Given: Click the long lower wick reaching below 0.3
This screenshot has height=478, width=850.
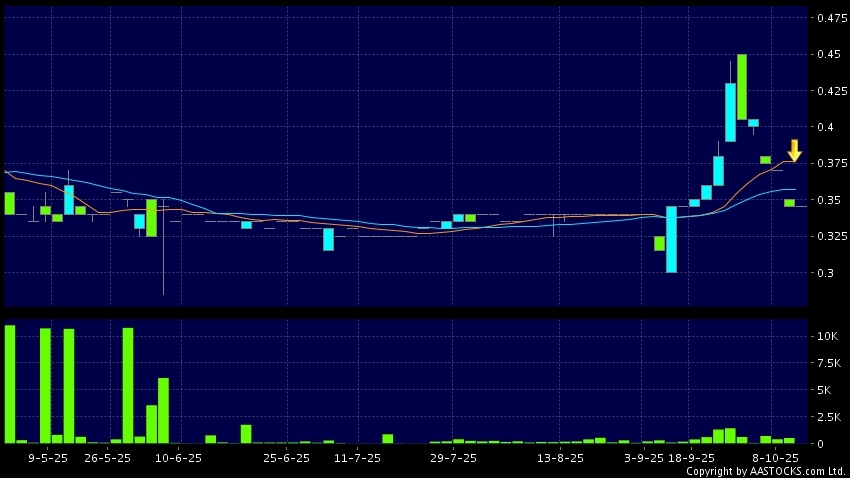Looking at the screenshot, I should coord(163,265).
